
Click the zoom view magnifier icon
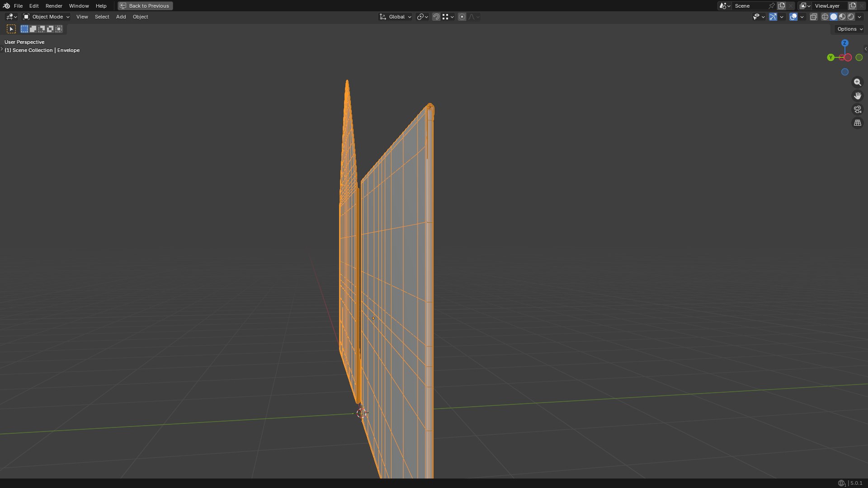click(858, 82)
